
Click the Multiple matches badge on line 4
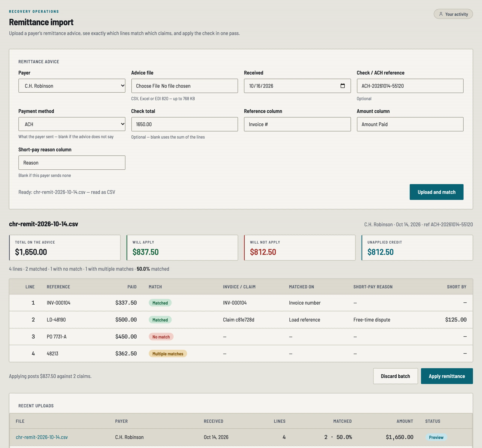tap(168, 354)
